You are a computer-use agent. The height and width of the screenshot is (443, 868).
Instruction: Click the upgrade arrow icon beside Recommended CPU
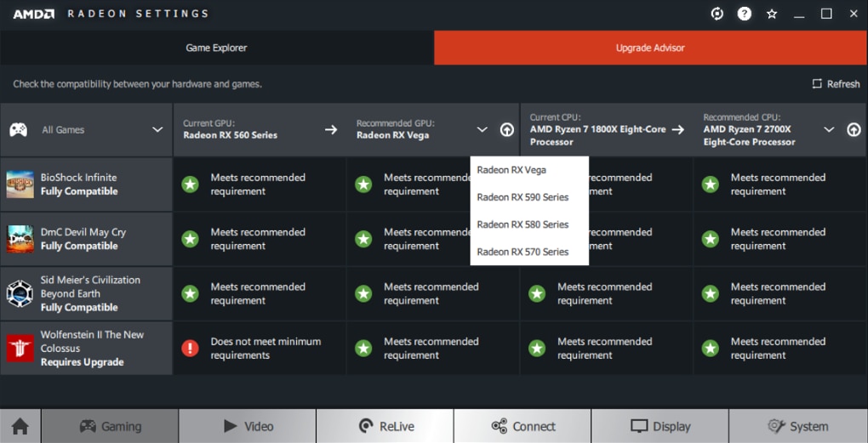click(854, 129)
